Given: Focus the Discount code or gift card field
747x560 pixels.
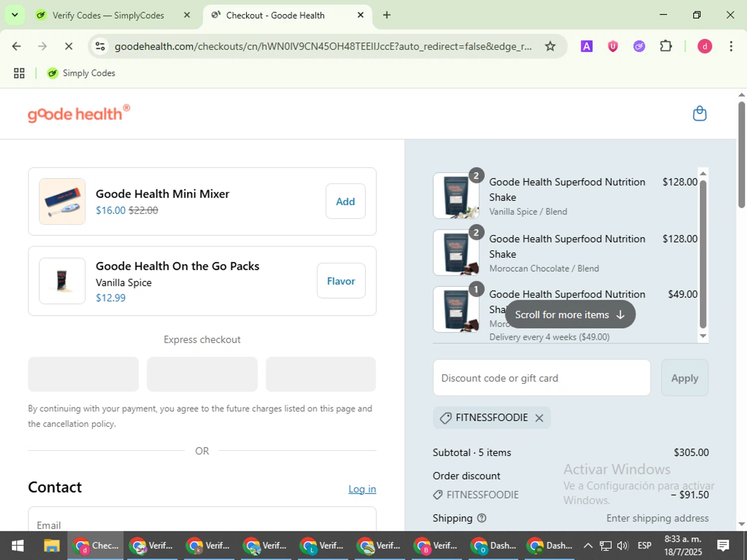Looking at the screenshot, I should click(x=542, y=378).
